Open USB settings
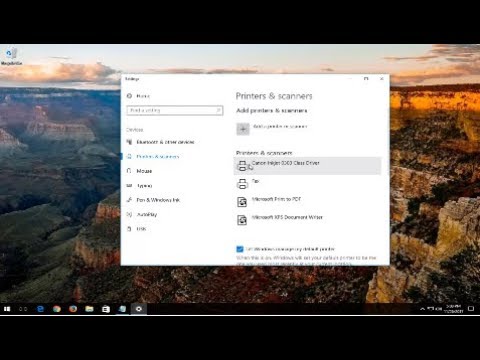The height and width of the screenshot is (360, 480). coord(141,229)
